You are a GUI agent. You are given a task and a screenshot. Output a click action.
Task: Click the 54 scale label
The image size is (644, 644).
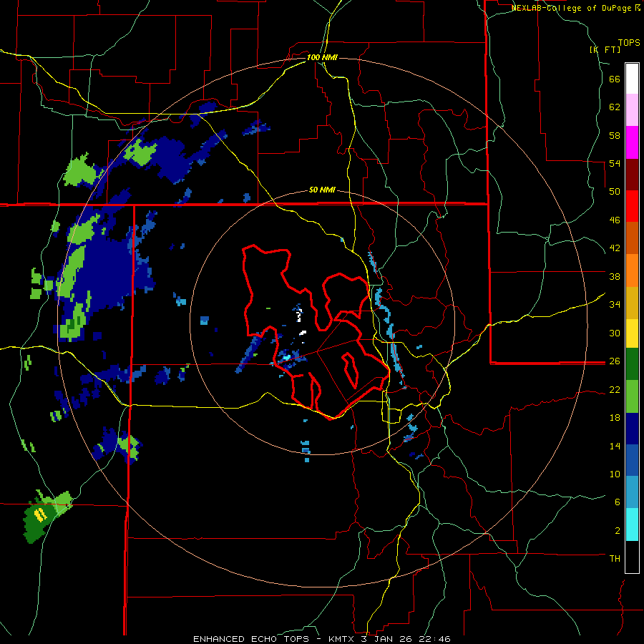(x=615, y=163)
